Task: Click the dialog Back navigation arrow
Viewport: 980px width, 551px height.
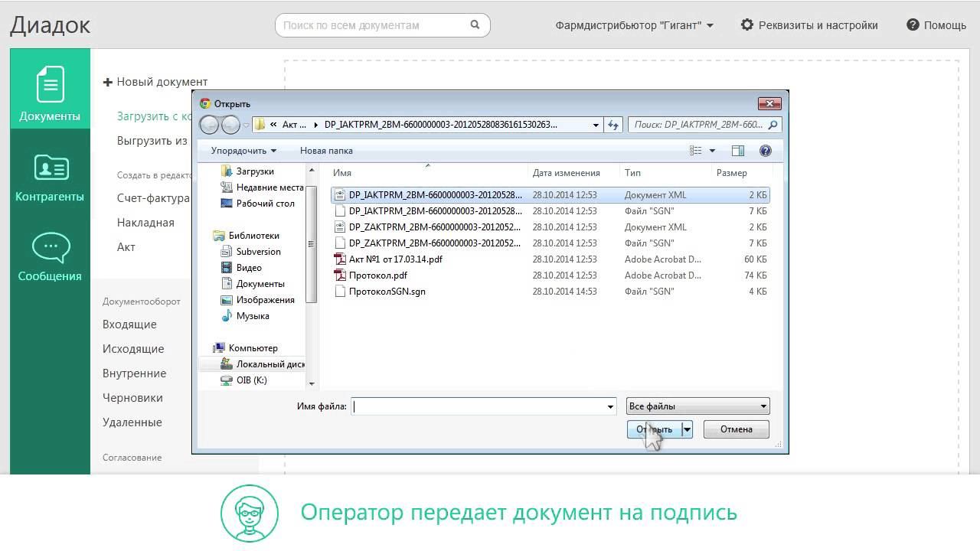Action: pos(209,125)
